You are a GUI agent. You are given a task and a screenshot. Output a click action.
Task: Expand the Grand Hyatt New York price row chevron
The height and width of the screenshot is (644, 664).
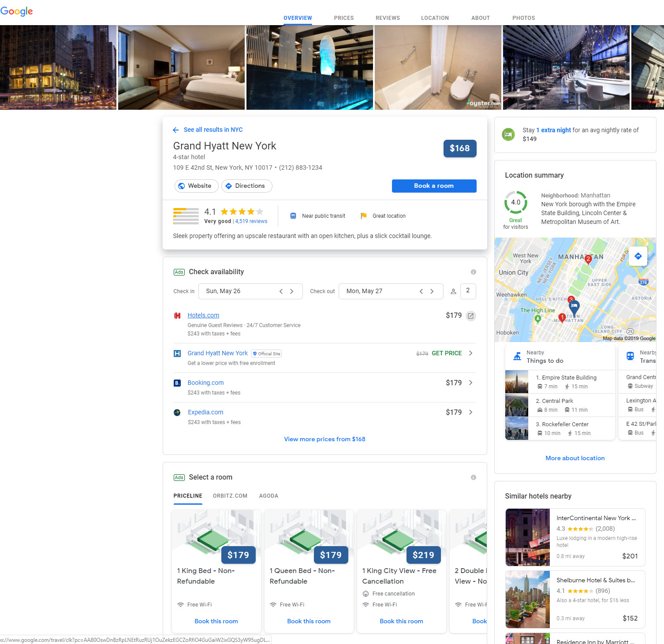click(x=471, y=354)
